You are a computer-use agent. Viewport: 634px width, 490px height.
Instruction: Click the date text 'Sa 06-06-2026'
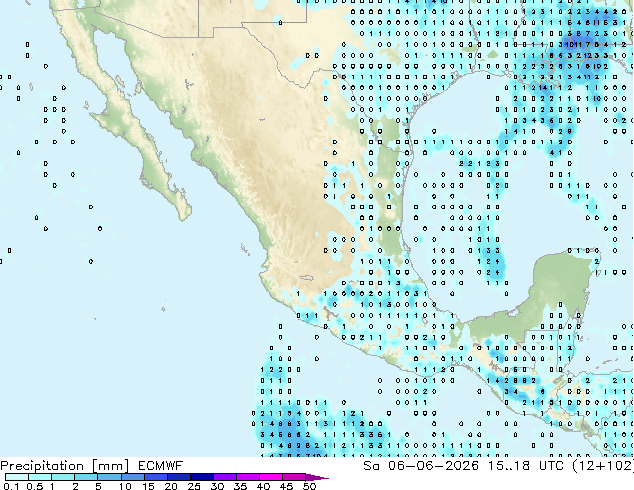pos(421,466)
